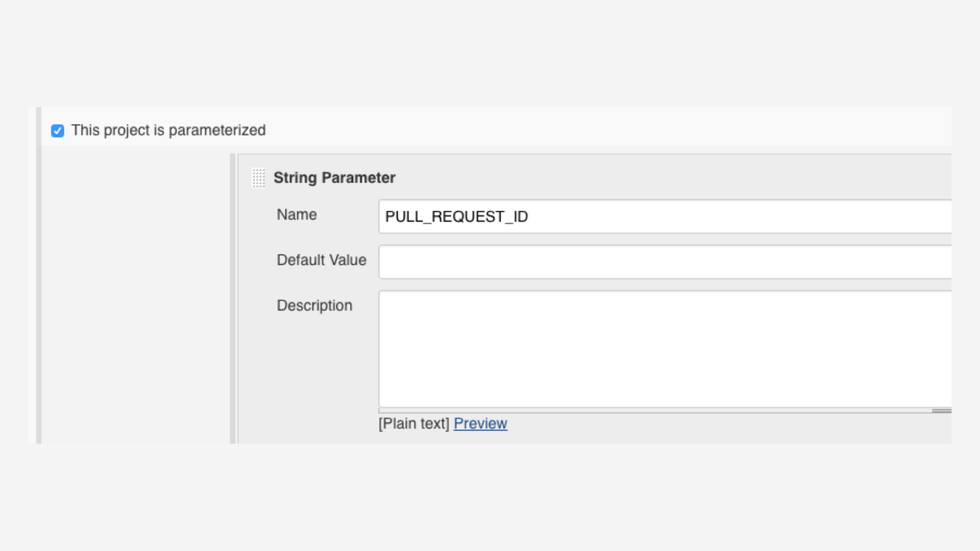Viewport: 980px width, 551px height.
Task: Click the gray bar left of parameterized section
Action: pyautogui.click(x=38, y=275)
